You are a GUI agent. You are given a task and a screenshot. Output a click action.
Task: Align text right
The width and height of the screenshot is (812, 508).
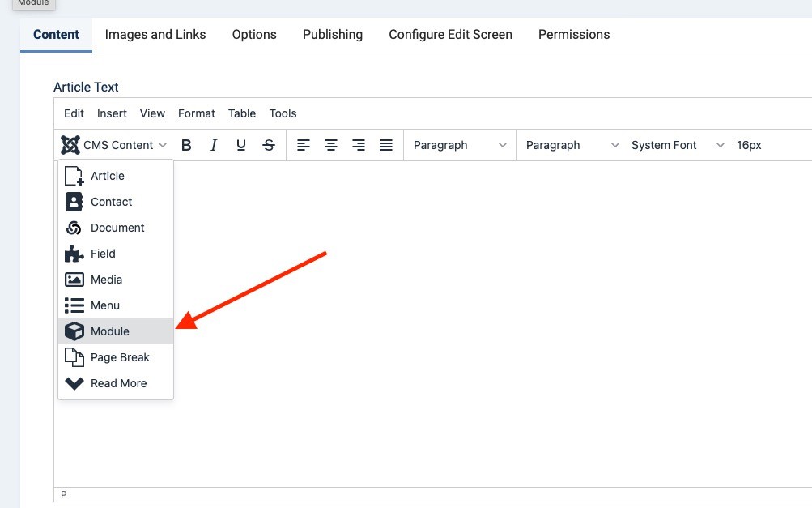(359, 145)
